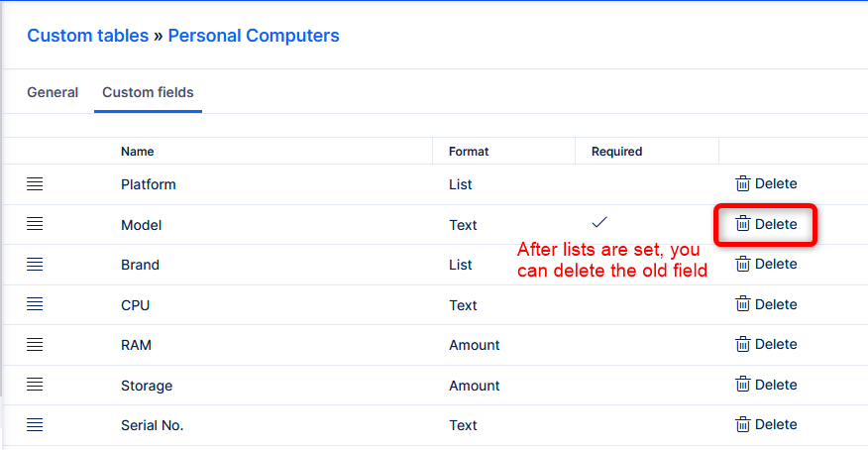
Task: Toggle the Required checkmark for Model
Action: [598, 223]
